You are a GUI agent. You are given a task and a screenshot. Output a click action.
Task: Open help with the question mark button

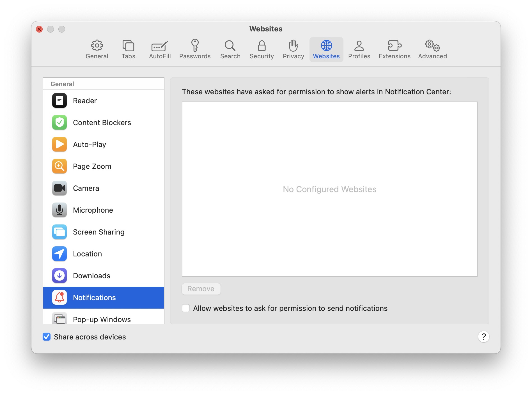click(483, 336)
